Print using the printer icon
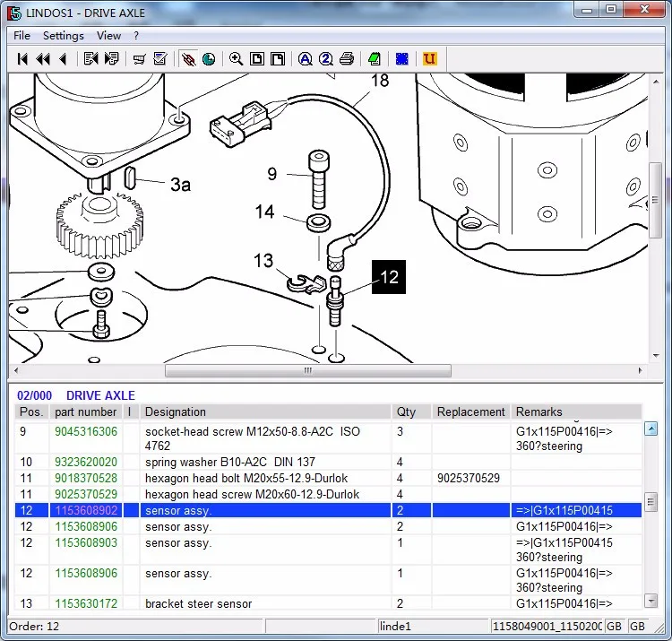This screenshot has width=672, height=641. (347, 59)
